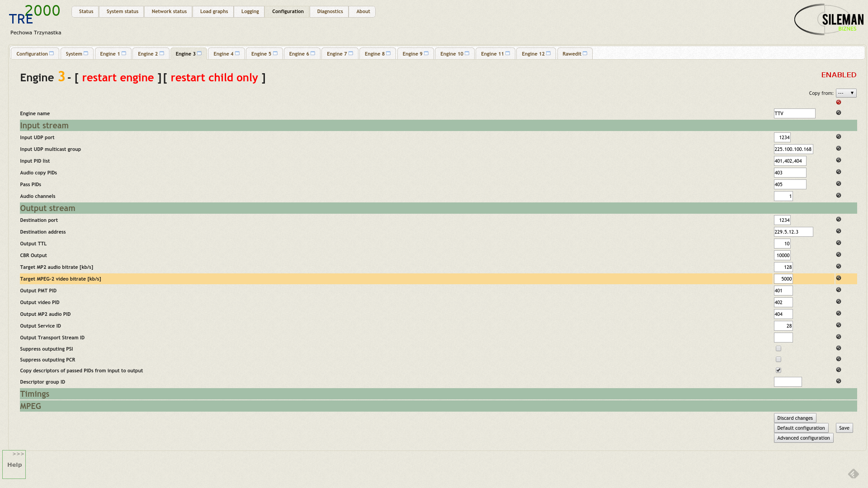Click the Input UDP multicast group field

[793, 149]
